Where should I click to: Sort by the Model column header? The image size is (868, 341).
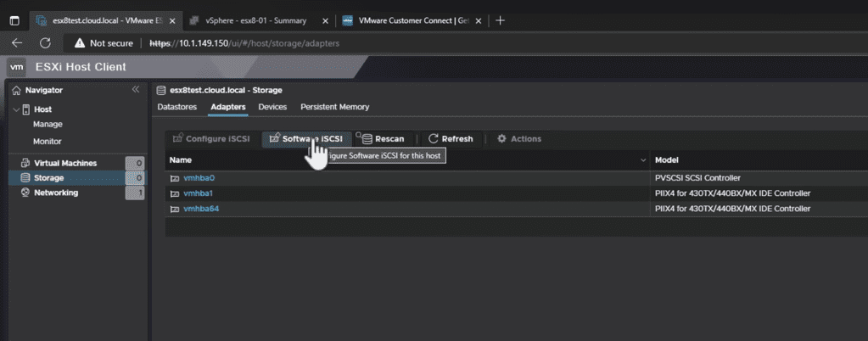(667, 160)
